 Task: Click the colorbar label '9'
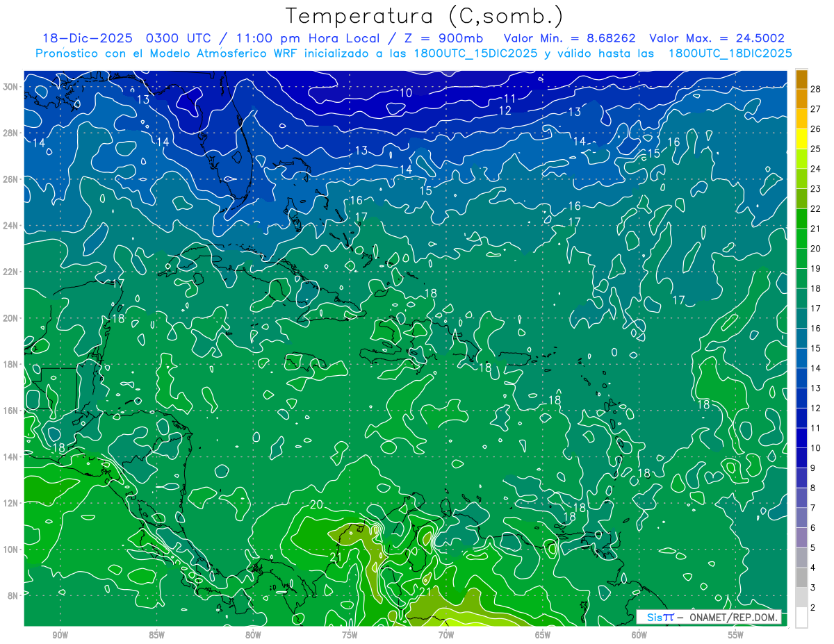click(x=812, y=468)
